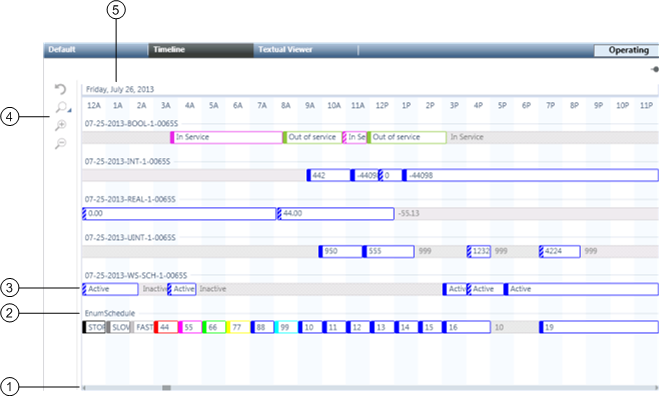Click the pin icon at top right
Image resolution: width=660 pixels, height=396 pixels.
coord(655,69)
